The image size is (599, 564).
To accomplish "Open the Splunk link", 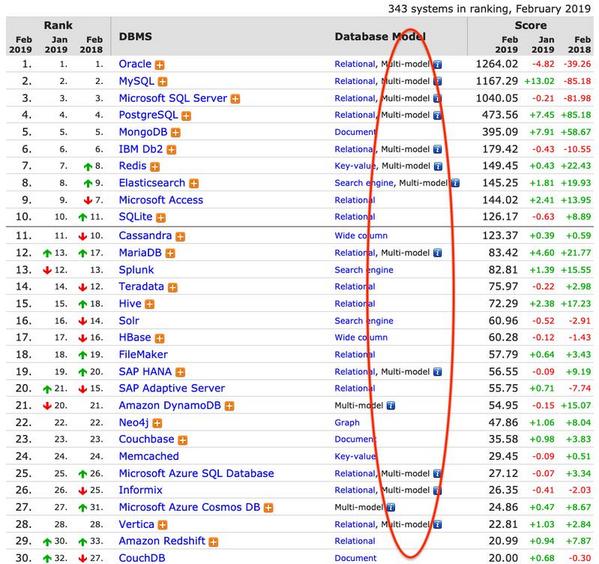I will pos(136,270).
